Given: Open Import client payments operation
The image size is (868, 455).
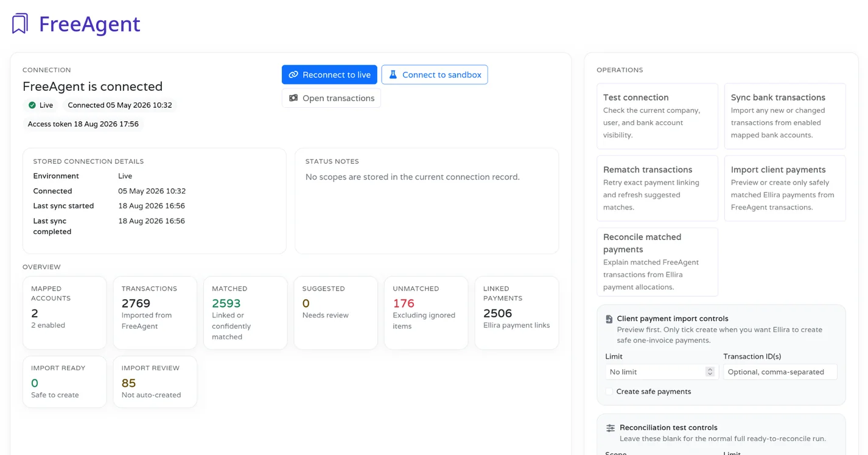Looking at the screenshot, I should [785, 188].
